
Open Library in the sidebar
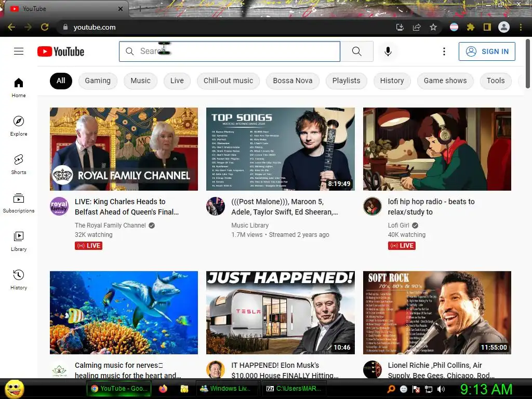(x=19, y=241)
